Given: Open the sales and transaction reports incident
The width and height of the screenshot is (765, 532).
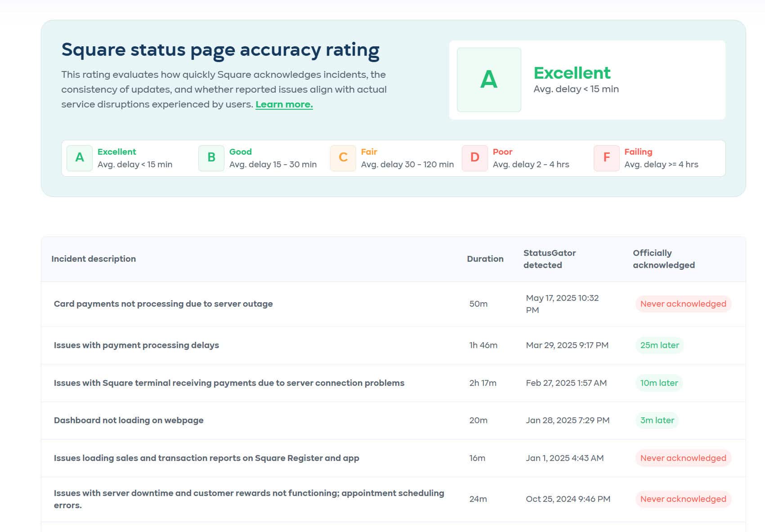Looking at the screenshot, I should coord(206,458).
